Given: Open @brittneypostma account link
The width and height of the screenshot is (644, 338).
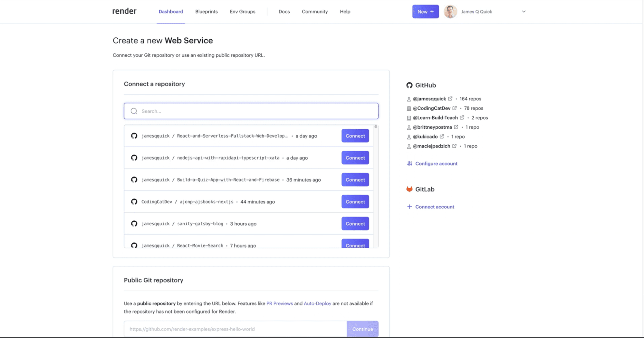Looking at the screenshot, I should (x=432, y=127).
